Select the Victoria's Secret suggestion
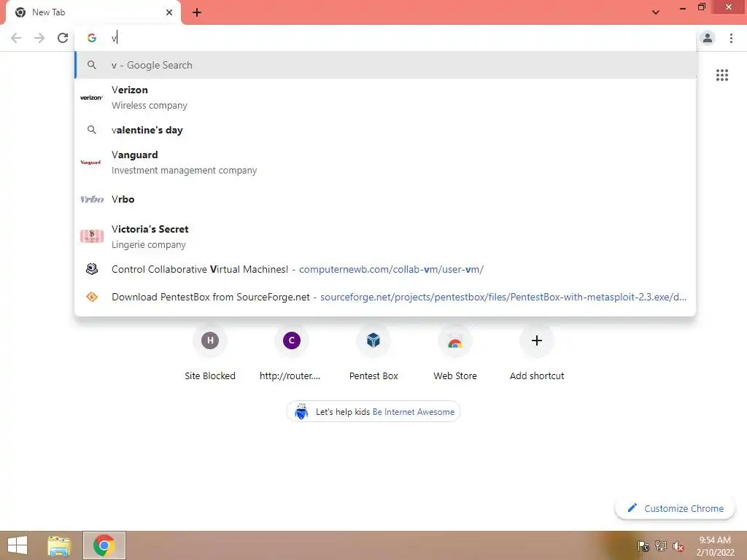 pos(385,237)
